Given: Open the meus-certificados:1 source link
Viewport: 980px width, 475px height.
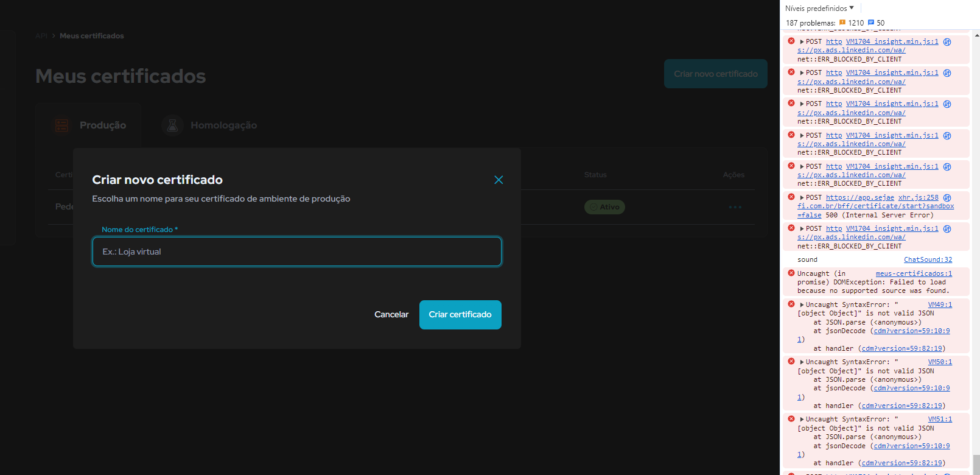Looking at the screenshot, I should (914, 274).
